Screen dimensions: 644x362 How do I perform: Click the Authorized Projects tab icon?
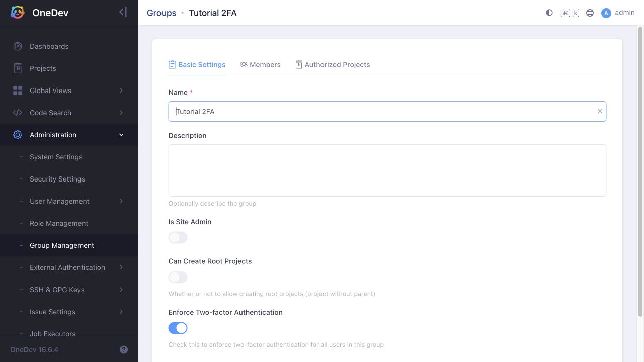(299, 64)
